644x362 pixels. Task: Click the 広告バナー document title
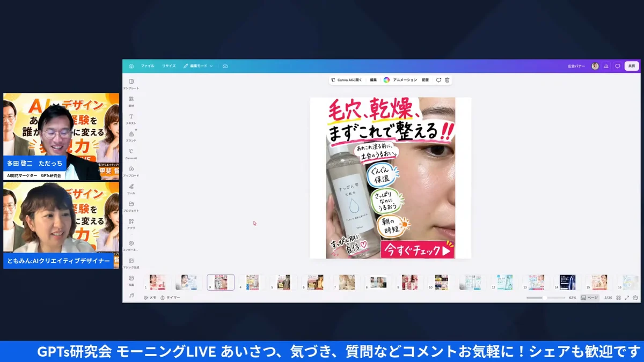576,66
